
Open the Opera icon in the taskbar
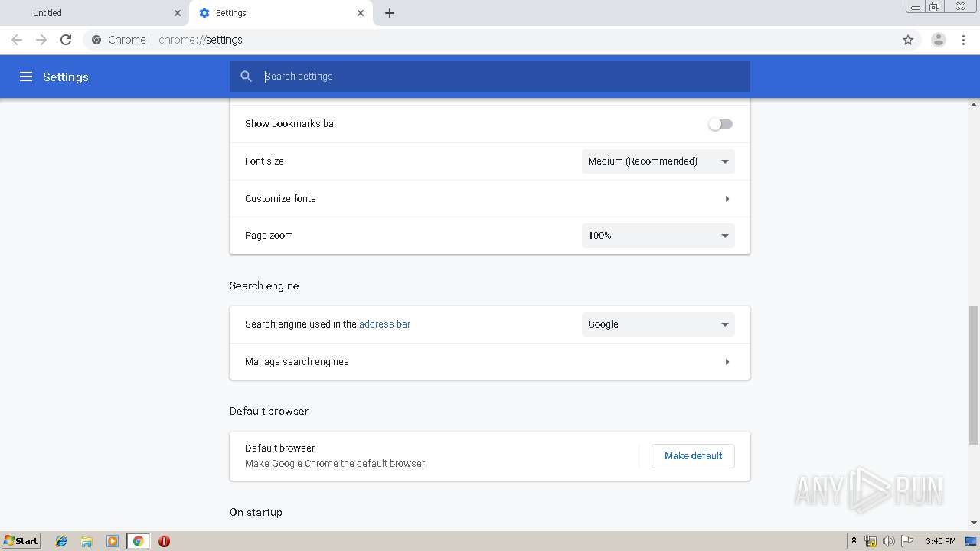[x=164, y=541]
